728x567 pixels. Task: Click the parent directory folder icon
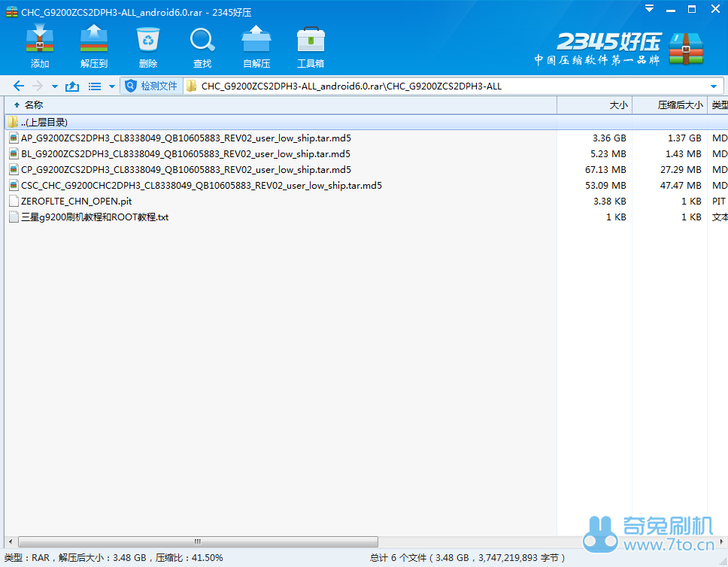(x=14, y=122)
